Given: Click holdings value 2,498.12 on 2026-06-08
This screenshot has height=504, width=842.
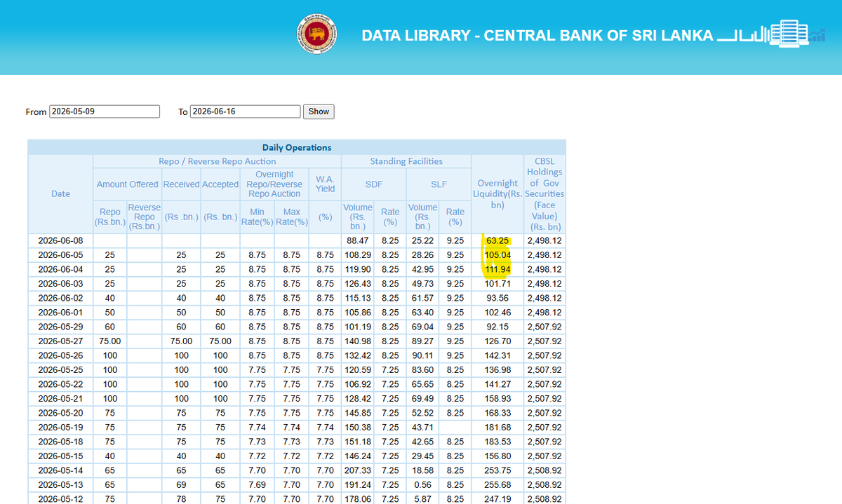Looking at the screenshot, I should pos(544,241).
